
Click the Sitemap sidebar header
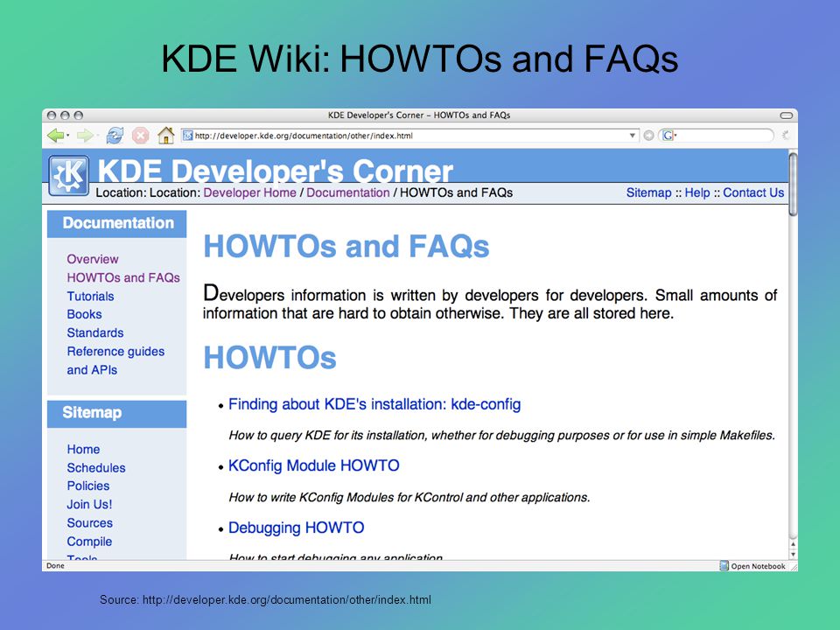(x=116, y=414)
